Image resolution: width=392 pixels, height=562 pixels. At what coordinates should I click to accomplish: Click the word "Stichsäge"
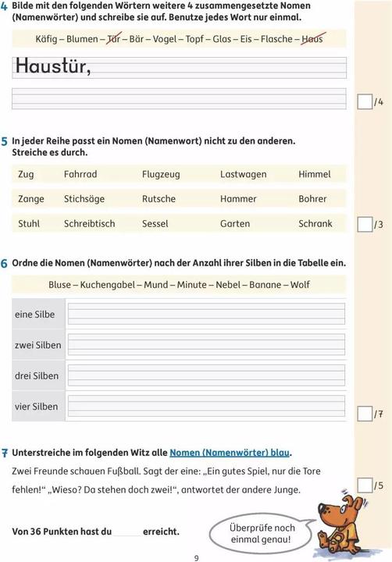84,199
